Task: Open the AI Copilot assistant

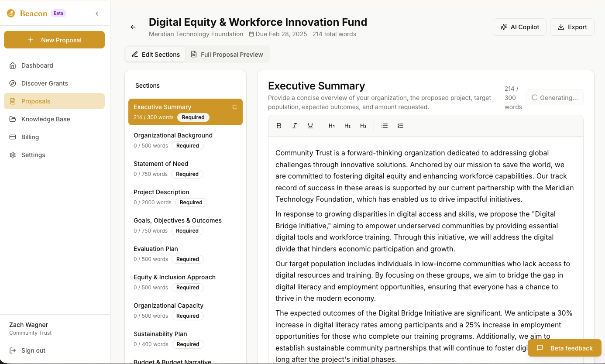Action: coord(519,27)
